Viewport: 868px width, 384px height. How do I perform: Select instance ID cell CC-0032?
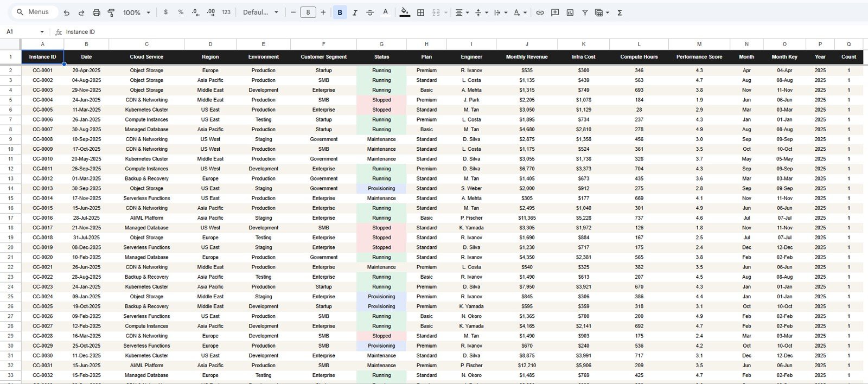[42, 375]
